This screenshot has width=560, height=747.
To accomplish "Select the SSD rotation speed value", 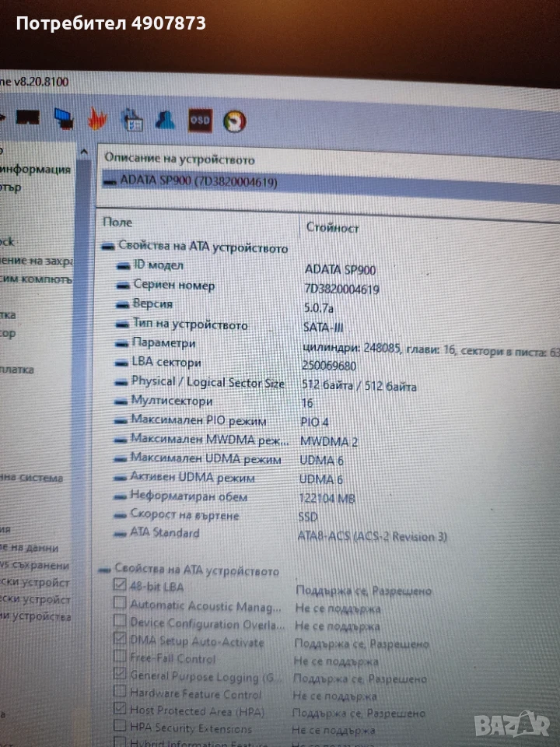I will (308, 517).
